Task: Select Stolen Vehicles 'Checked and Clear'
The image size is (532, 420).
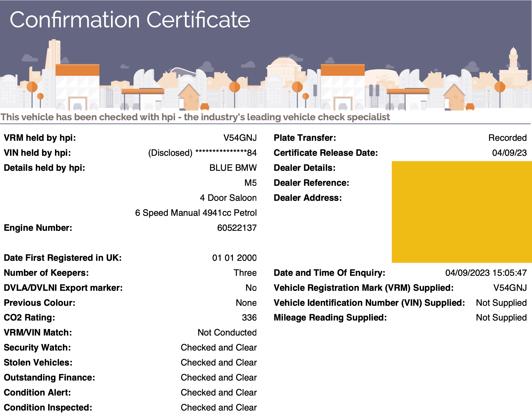Action: click(219, 363)
